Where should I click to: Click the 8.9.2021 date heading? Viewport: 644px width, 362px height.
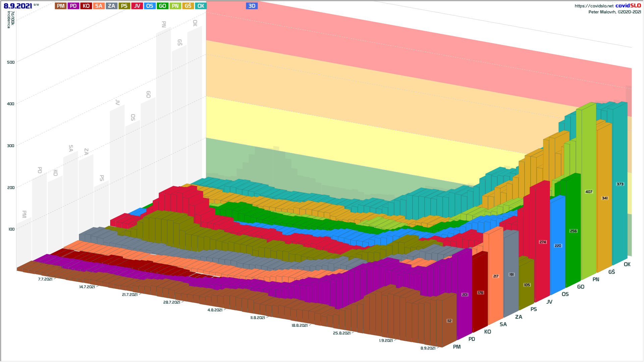tap(18, 6)
